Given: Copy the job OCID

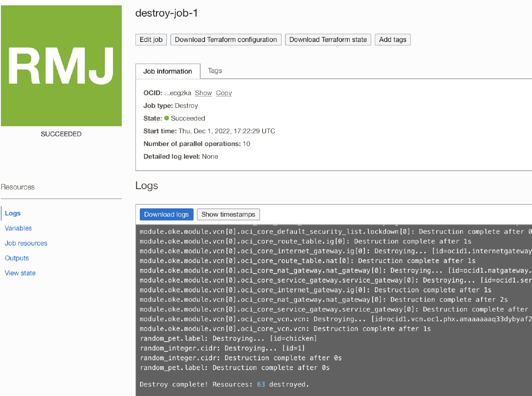Looking at the screenshot, I should coord(224,93).
